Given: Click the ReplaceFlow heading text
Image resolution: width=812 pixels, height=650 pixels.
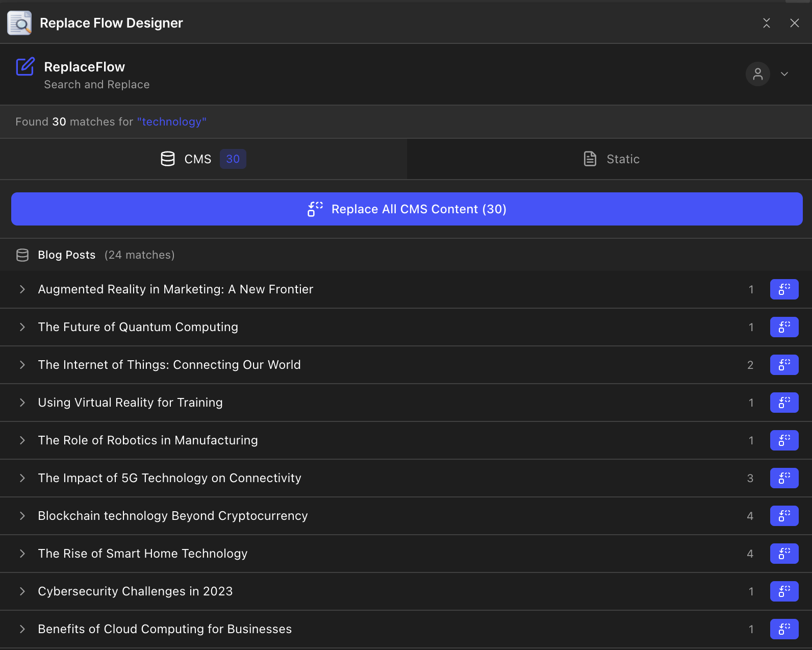Looking at the screenshot, I should (85, 67).
